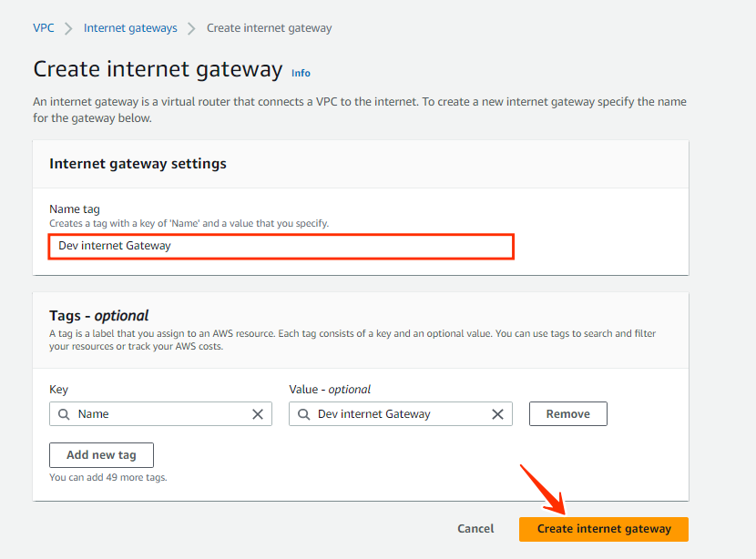Click the Internet gateway settings section header
Viewport: 756px width, 559px height.
tap(138, 164)
